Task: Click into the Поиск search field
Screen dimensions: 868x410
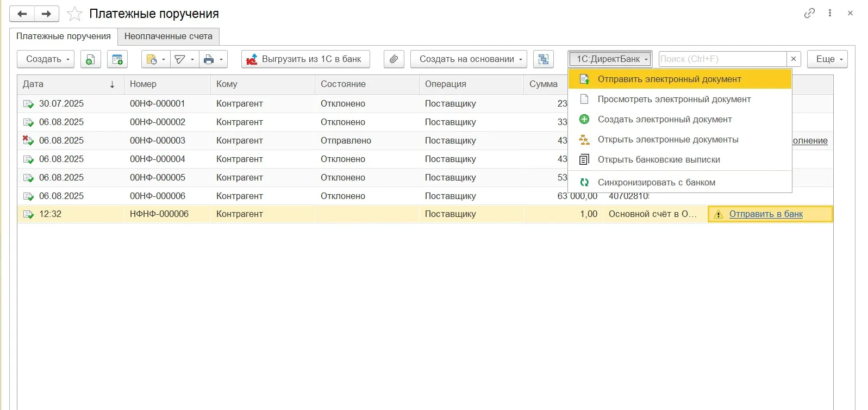Action: pos(722,59)
